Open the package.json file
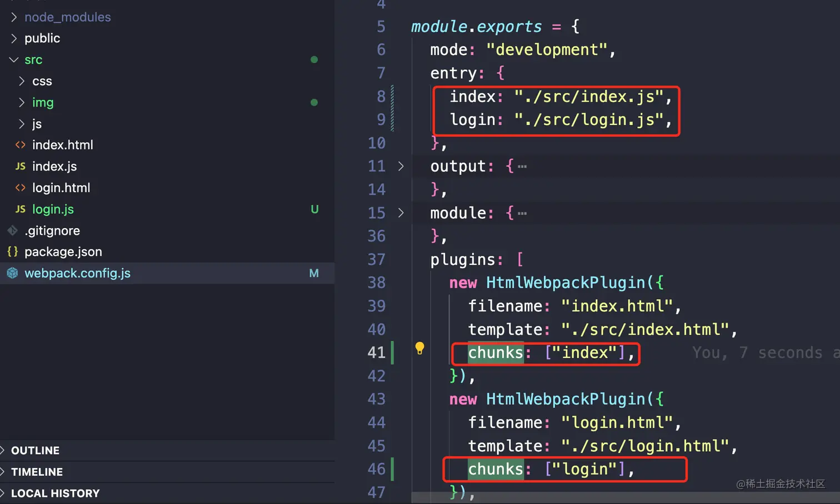Viewport: 840px width, 504px height. [x=63, y=251]
